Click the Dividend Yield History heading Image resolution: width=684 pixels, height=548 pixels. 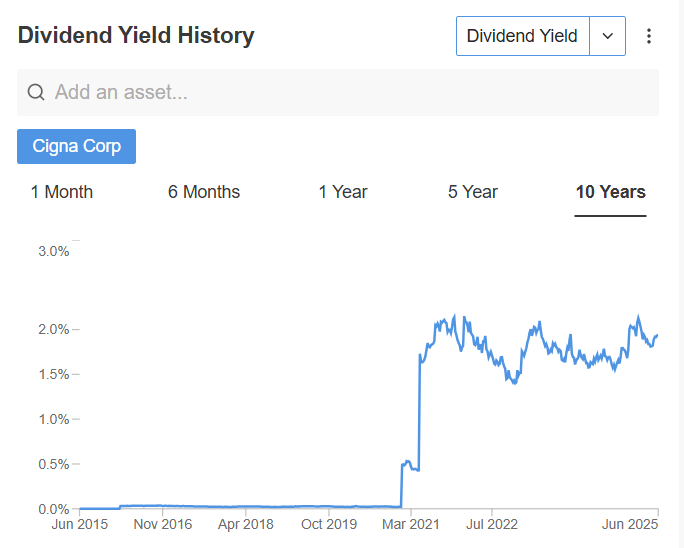tap(136, 35)
